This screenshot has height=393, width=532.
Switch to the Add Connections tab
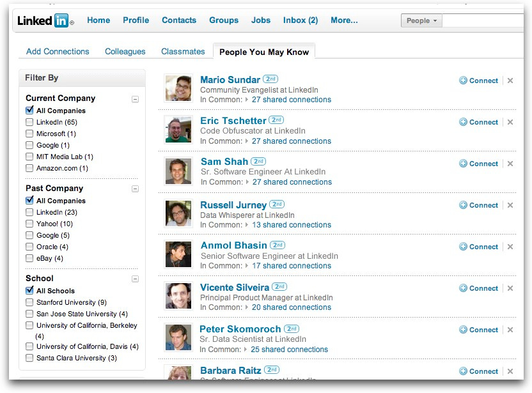click(58, 52)
